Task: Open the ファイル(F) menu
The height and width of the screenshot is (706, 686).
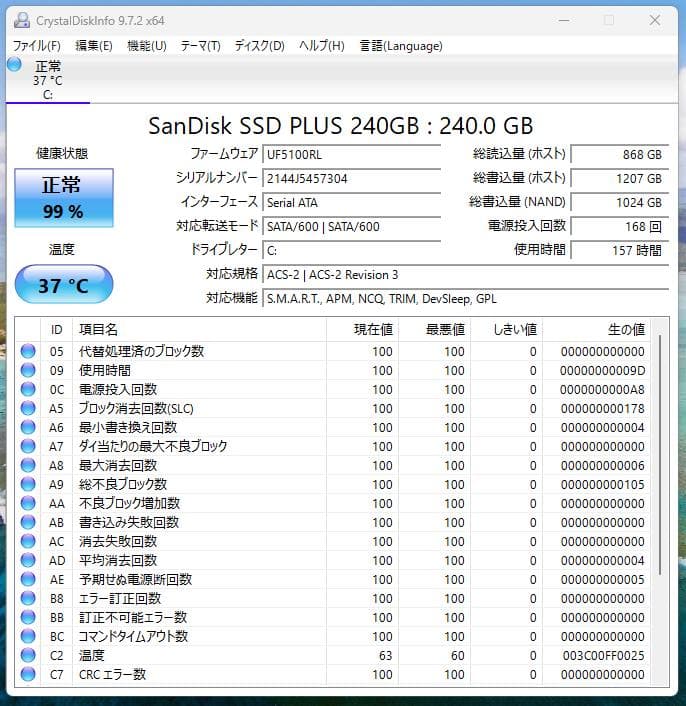Action: coord(36,46)
